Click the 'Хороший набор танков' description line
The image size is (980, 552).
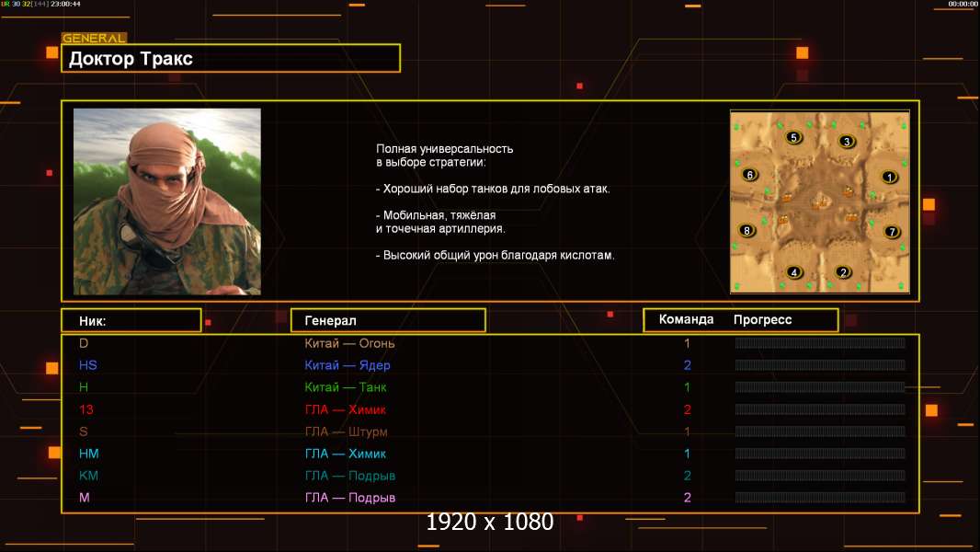pos(493,189)
